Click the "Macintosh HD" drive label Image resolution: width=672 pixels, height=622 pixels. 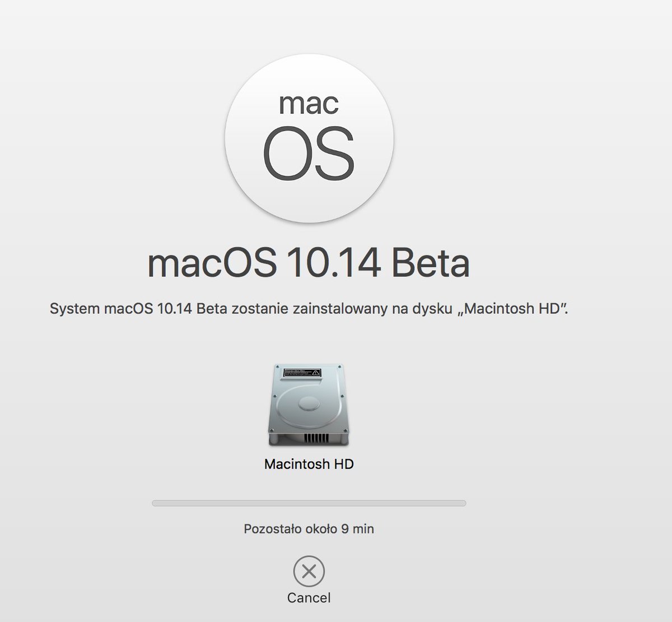click(x=309, y=464)
